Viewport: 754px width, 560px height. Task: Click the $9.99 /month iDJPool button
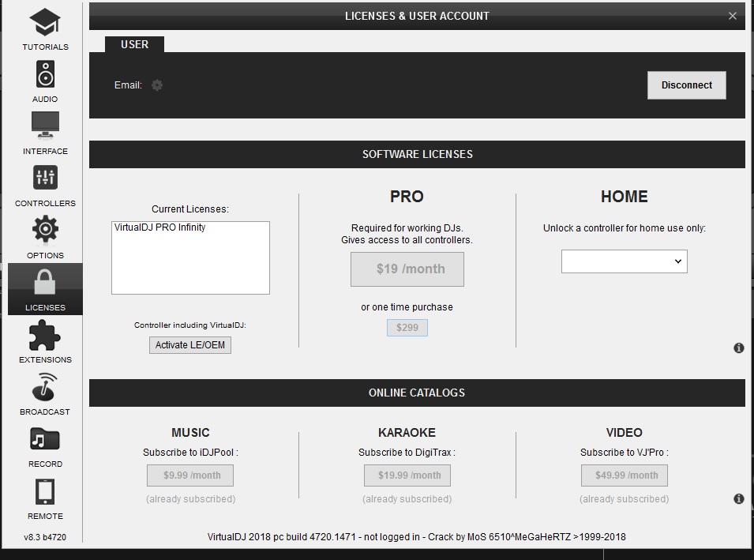pyautogui.click(x=190, y=475)
